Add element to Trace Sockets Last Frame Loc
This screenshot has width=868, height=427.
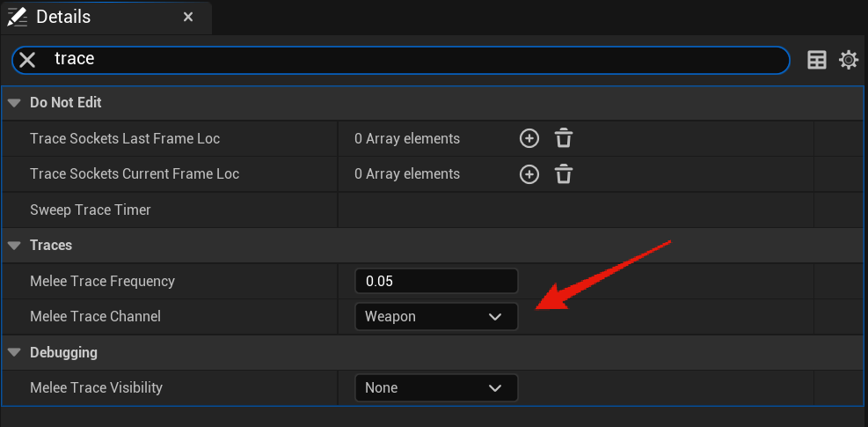click(x=529, y=138)
